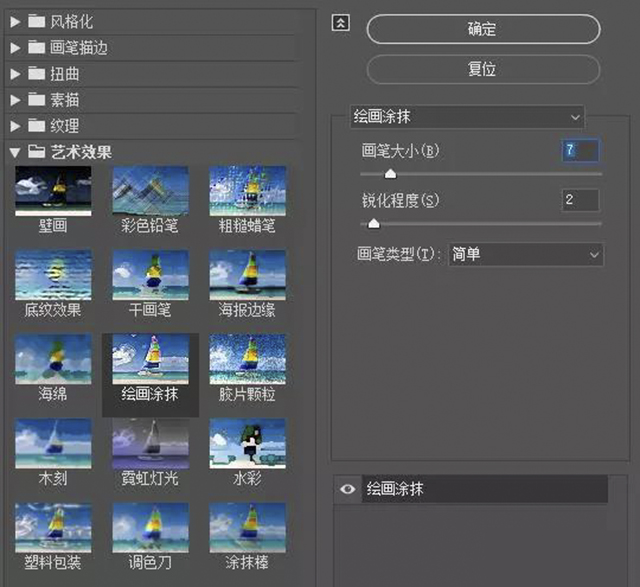Screen dimensions: 640x587
Task: Expand the 画笔描边 filter folder
Action: click(x=15, y=48)
